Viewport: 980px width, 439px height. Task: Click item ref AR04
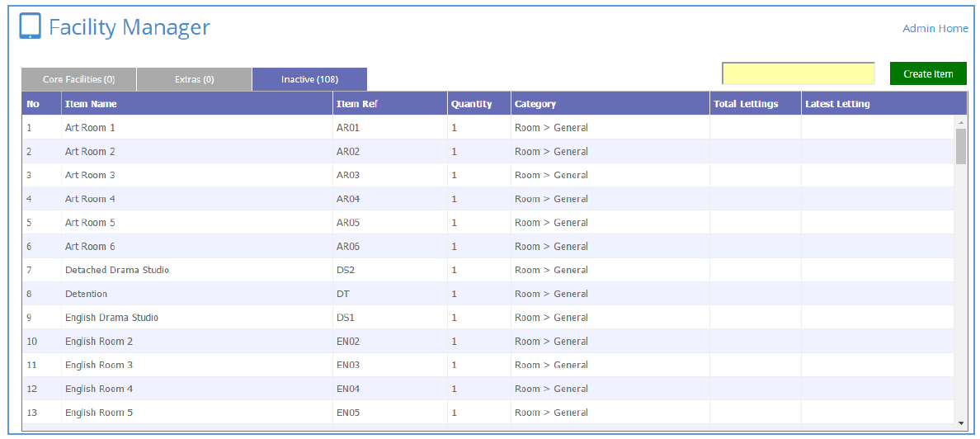click(348, 199)
